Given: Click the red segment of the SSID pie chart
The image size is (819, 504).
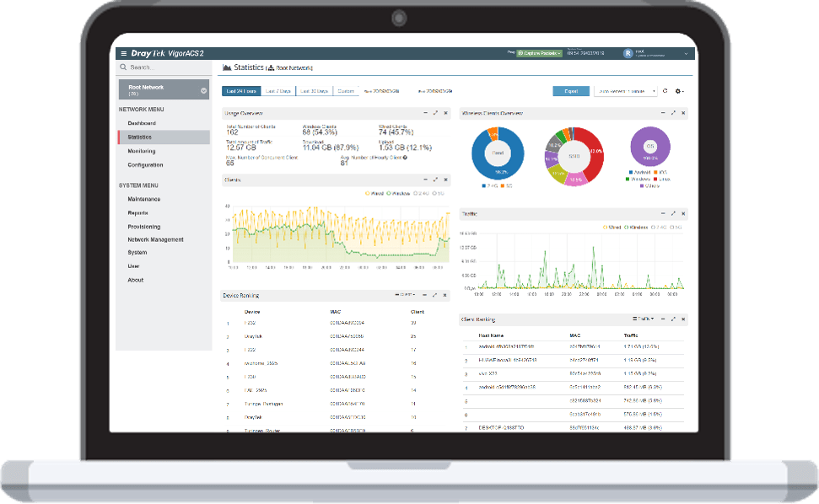Looking at the screenshot, I should click(592, 152).
